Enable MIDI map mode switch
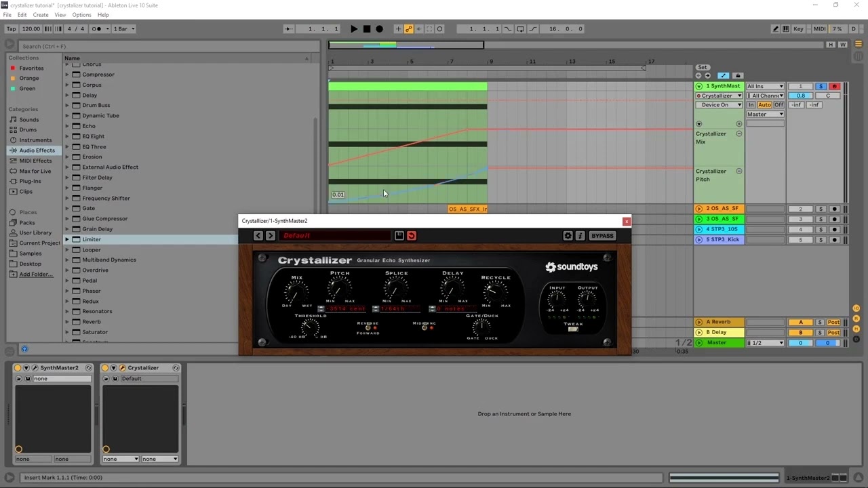The height and width of the screenshot is (488, 868). 819,28
